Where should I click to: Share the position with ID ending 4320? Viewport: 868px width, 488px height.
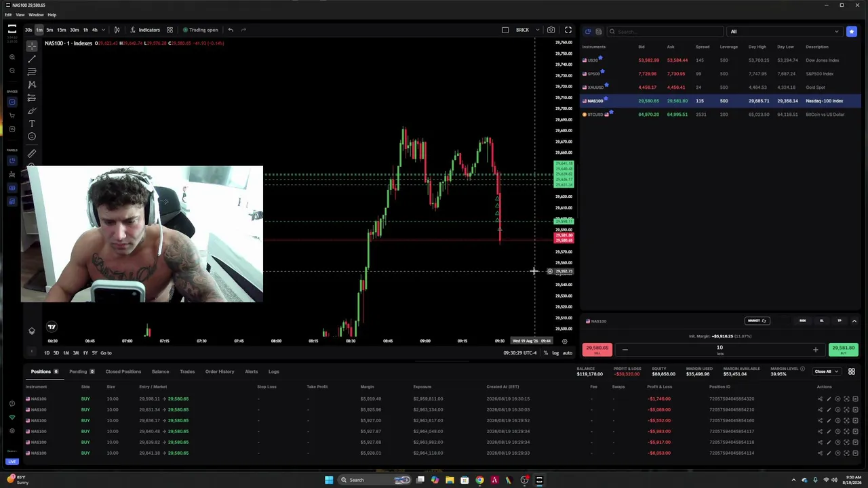click(x=820, y=399)
